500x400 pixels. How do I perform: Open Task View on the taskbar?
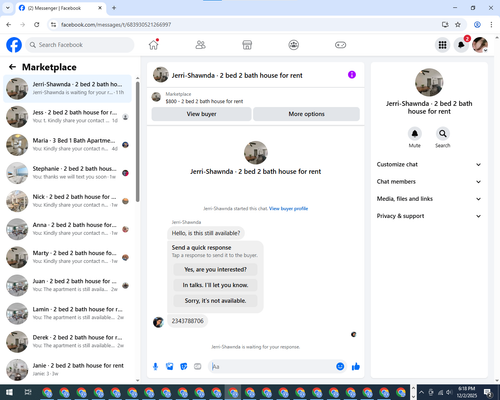[x=28, y=392]
